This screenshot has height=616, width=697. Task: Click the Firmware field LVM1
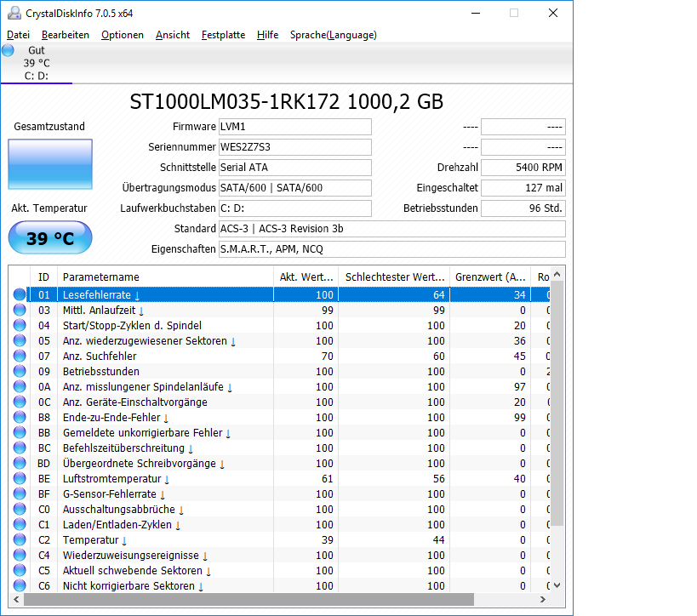[295, 127]
